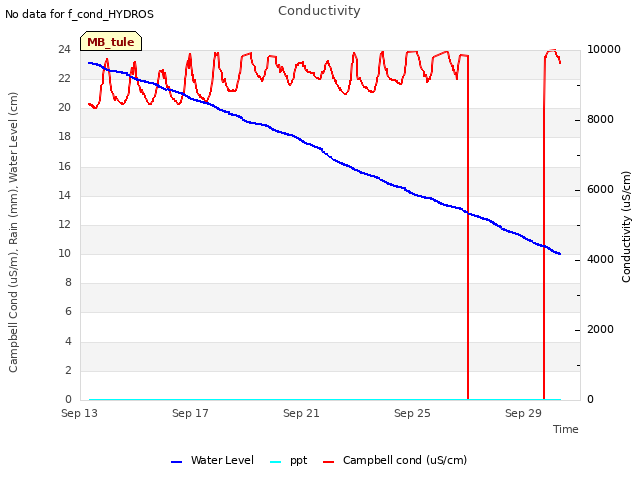Screen dimensions: 640x480
Task: Click the second red vertical conductivity line
Action: (x=544, y=227)
